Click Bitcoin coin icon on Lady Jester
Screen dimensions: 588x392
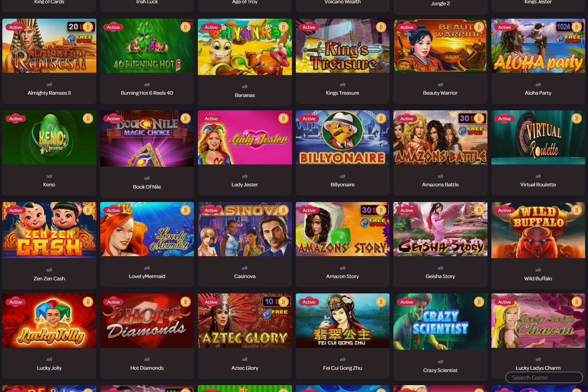click(x=283, y=119)
